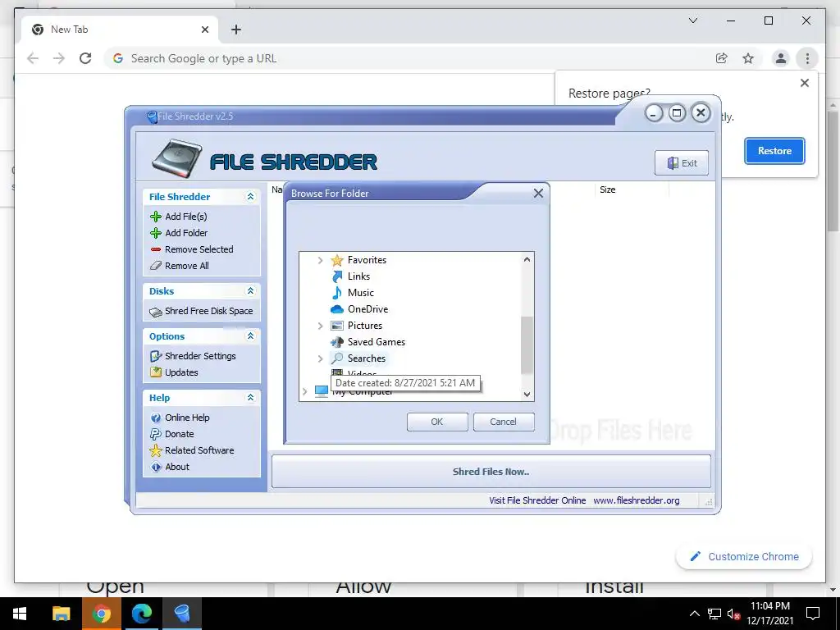Image resolution: width=840 pixels, height=630 pixels.
Task: Click Chrome's share page icon
Action: (722, 58)
